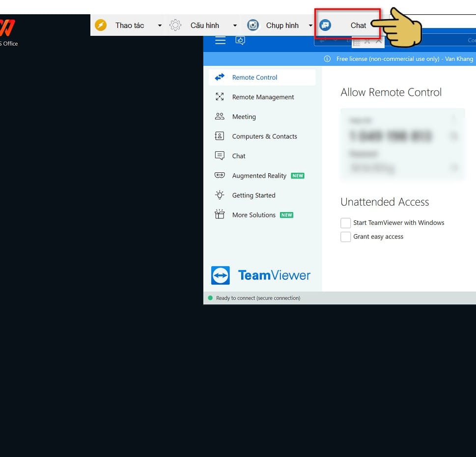Screen dimensions: 476x457
Task: Expand the Cấu hình dropdown arrow
Action: coord(235,26)
